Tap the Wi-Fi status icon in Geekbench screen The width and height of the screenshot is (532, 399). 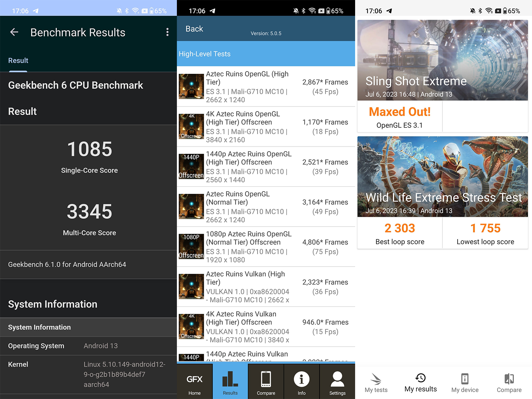(135, 11)
